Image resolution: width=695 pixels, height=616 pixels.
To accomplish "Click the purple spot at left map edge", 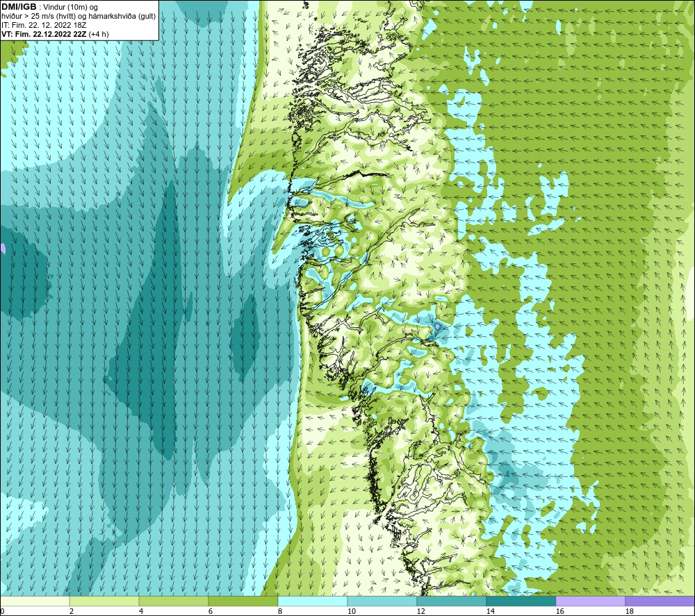I will (2, 248).
